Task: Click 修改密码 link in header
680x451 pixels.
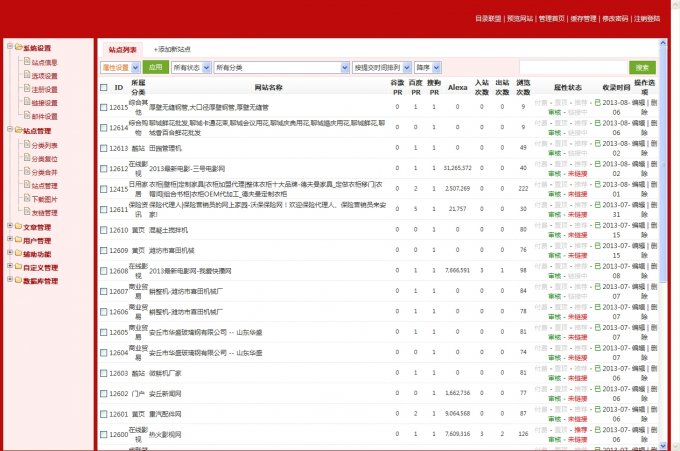Action: (x=615, y=19)
